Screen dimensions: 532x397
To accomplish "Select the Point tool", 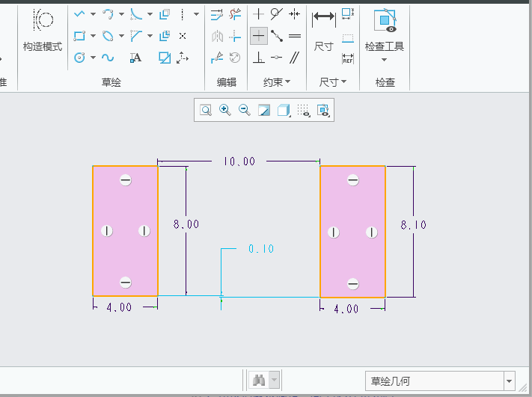I will click(183, 36).
